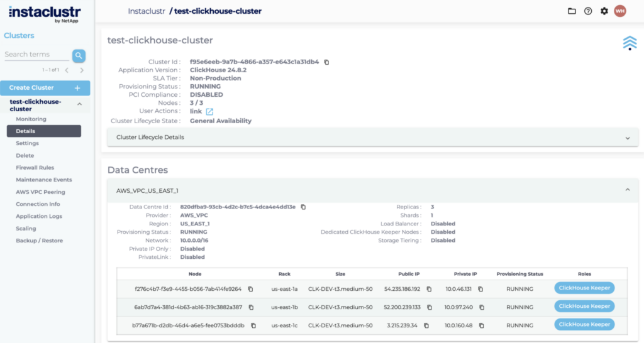This screenshot has height=343, width=644.
Task: Go to next page of clusters list
Action: [82, 70]
